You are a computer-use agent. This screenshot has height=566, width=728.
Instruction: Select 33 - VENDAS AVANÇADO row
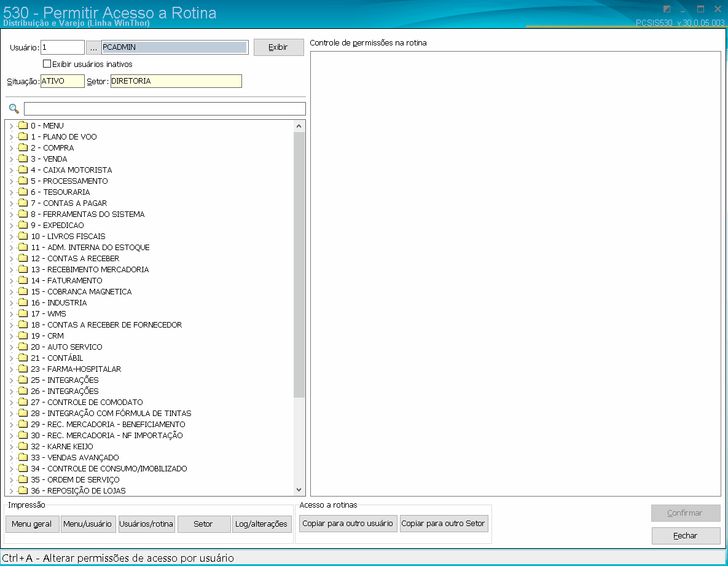pyautogui.click(x=75, y=457)
